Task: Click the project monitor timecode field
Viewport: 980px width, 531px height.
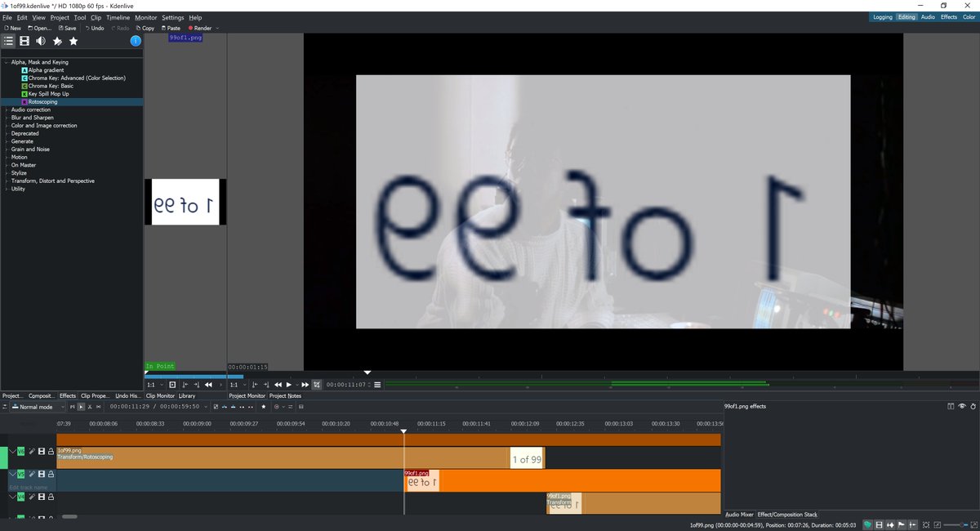Action: [x=345, y=385]
